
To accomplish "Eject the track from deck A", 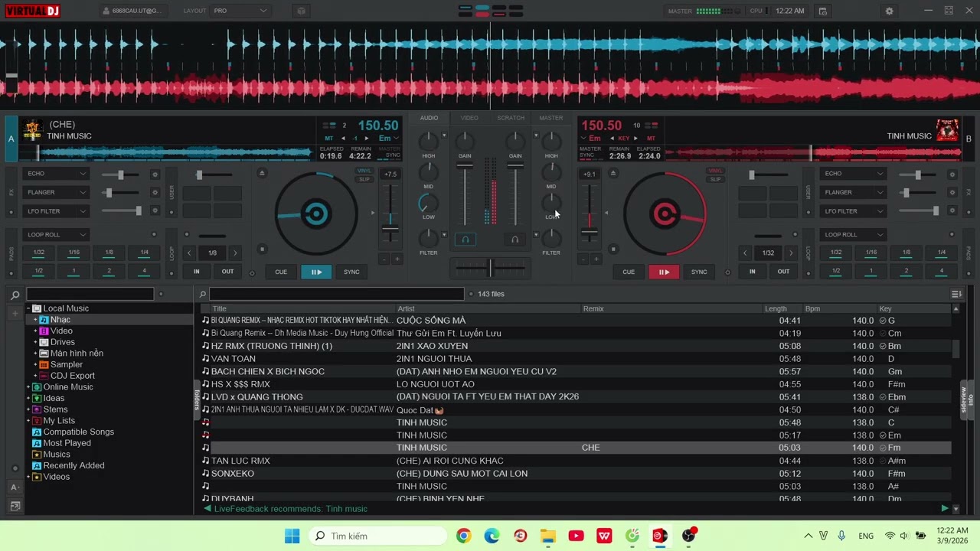I will point(262,173).
